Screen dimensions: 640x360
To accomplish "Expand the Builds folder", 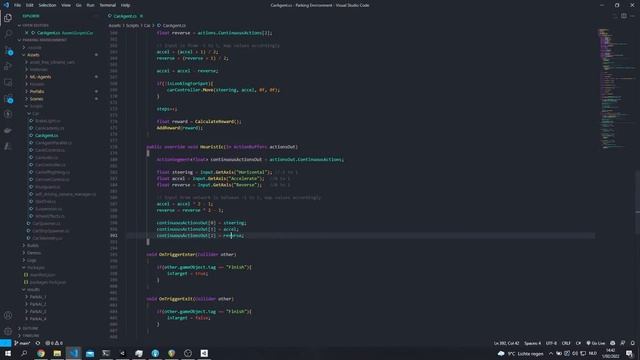I will pos(33,245).
